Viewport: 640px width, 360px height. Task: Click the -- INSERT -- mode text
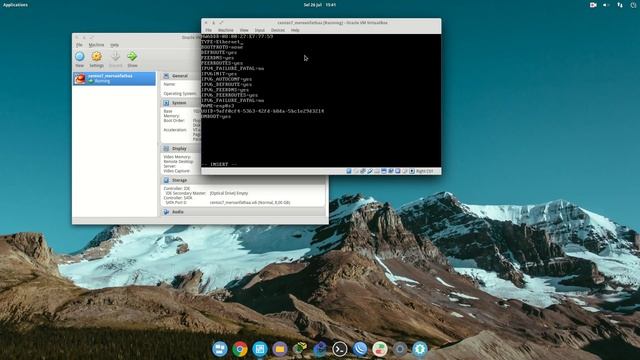[x=219, y=164]
